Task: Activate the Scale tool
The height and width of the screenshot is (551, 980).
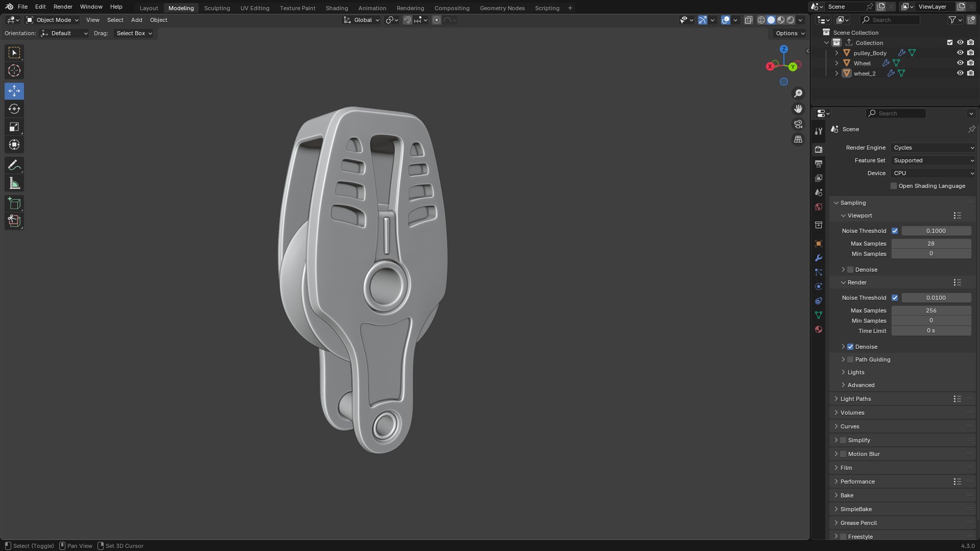Action: pyautogui.click(x=14, y=127)
